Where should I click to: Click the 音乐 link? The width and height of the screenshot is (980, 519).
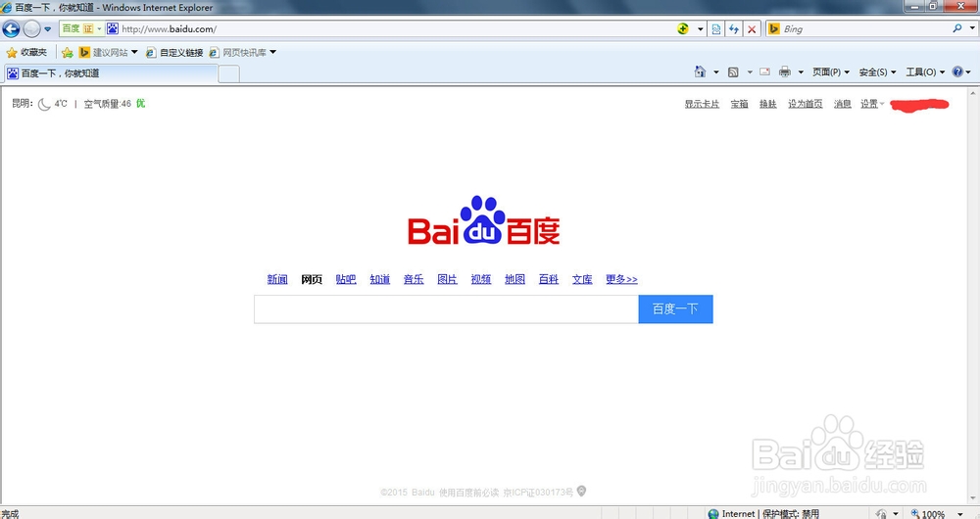pyautogui.click(x=414, y=279)
